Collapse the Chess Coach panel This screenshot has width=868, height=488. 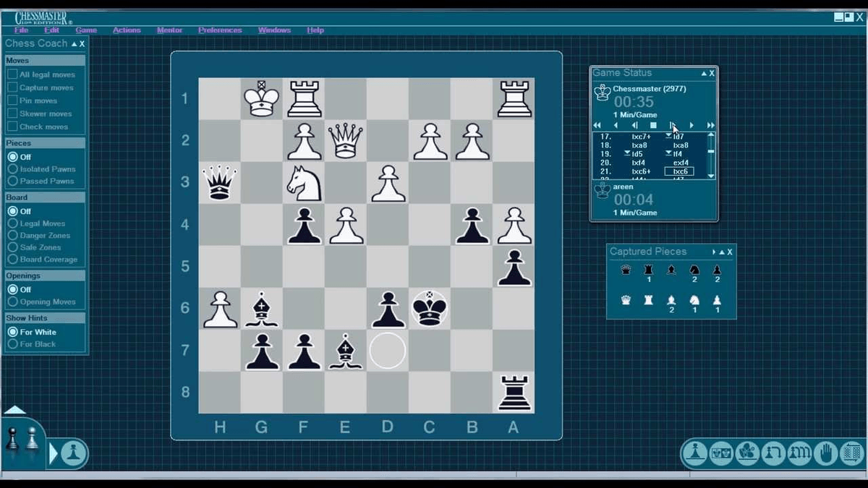click(75, 43)
